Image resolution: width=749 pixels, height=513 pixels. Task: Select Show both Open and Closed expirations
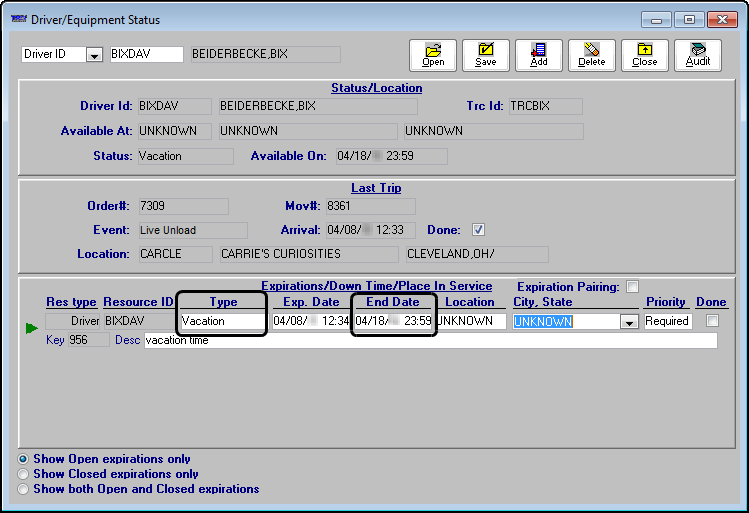tap(24, 489)
